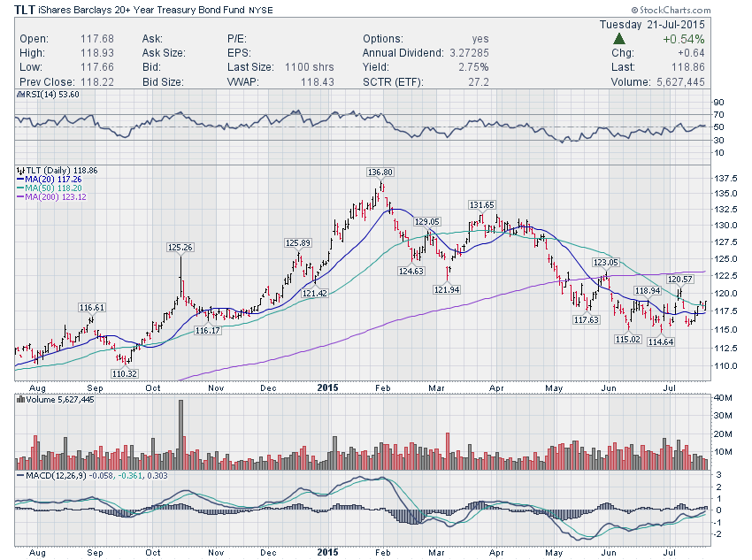This screenshot has height=560, width=752.
Task: Select the purple MA(200) legend line
Action: [x=20, y=197]
